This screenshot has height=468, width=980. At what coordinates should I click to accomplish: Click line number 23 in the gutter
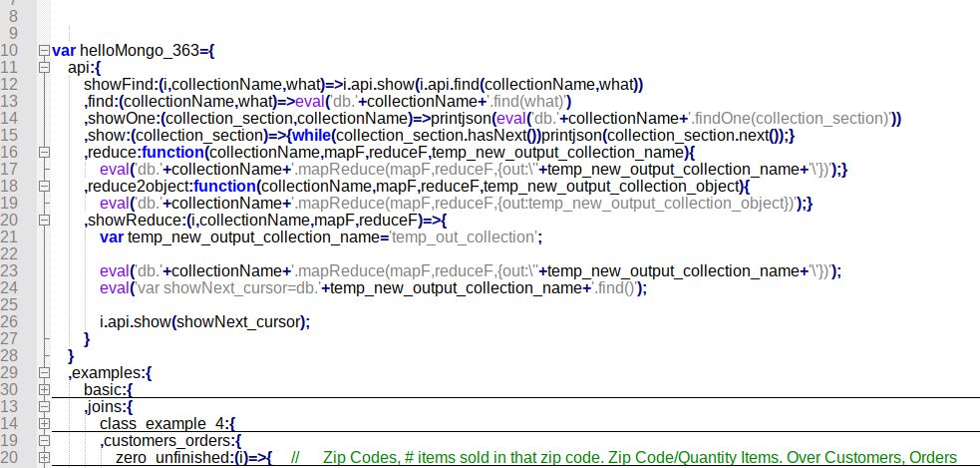click(x=11, y=270)
